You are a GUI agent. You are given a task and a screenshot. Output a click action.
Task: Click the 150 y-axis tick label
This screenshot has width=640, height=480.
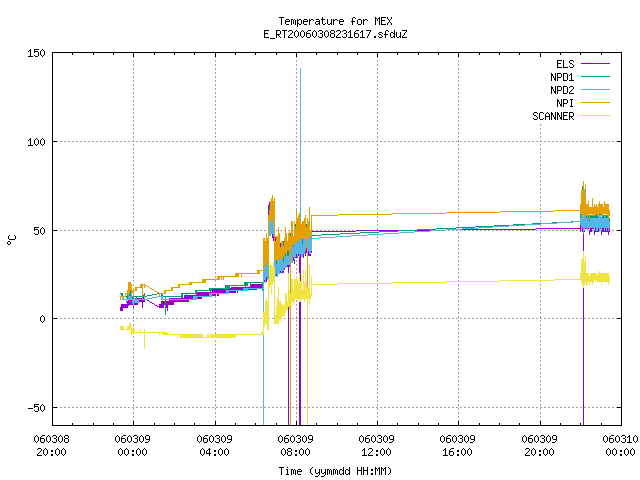[36, 53]
